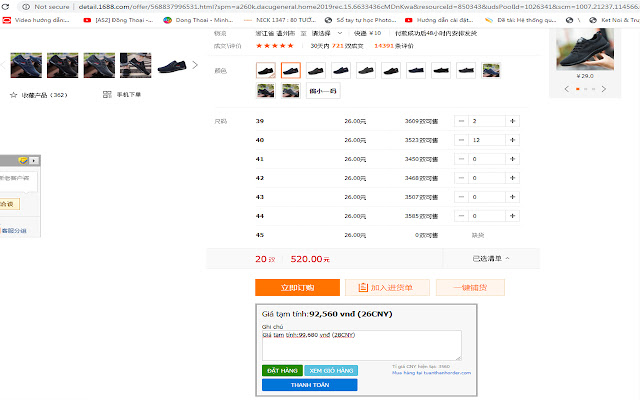Expand the selected items list (已选清单)

[x=492, y=259]
